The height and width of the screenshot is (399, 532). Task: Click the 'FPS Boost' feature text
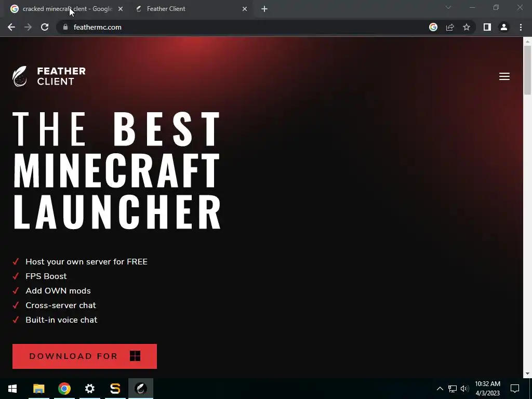(x=46, y=276)
